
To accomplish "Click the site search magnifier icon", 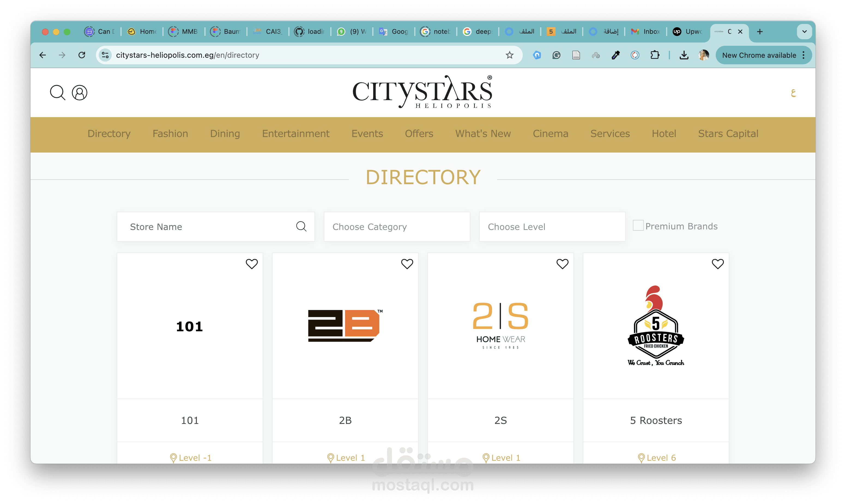I will [58, 92].
